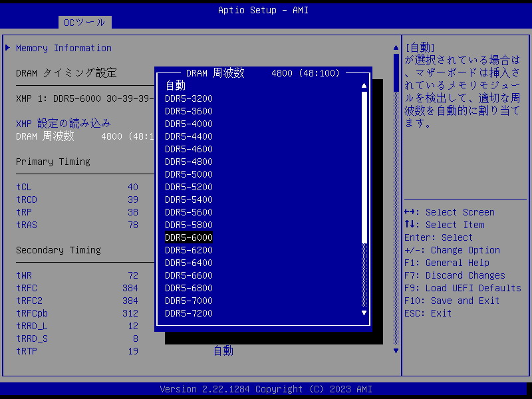The height and width of the screenshot is (399, 532).
Task: Click popup list scroll down arrow
Action: coord(364,313)
